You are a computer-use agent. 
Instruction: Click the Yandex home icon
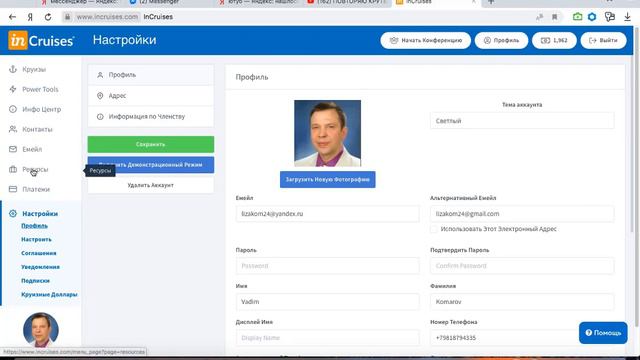point(30,17)
